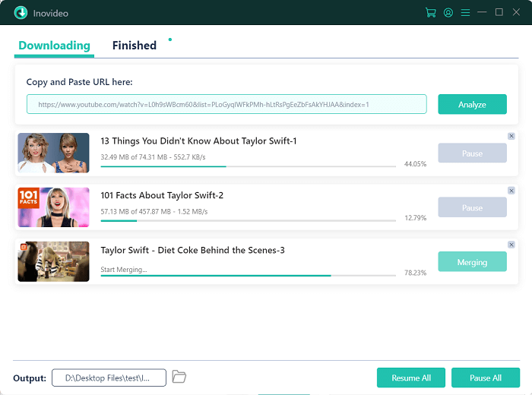The image size is (532, 395).
Task: Click title '101 Facts About Taylor Swift-2'
Action: pyautogui.click(x=162, y=195)
